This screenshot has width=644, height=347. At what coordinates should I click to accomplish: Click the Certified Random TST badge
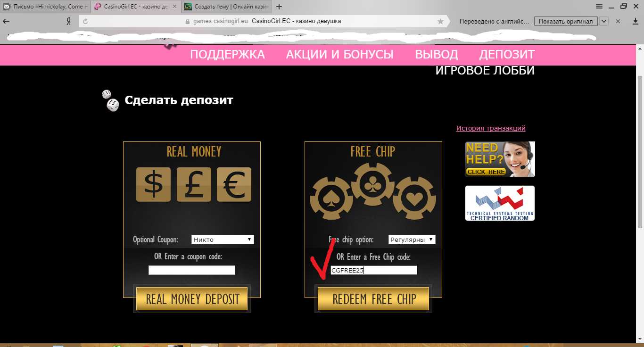tap(500, 203)
